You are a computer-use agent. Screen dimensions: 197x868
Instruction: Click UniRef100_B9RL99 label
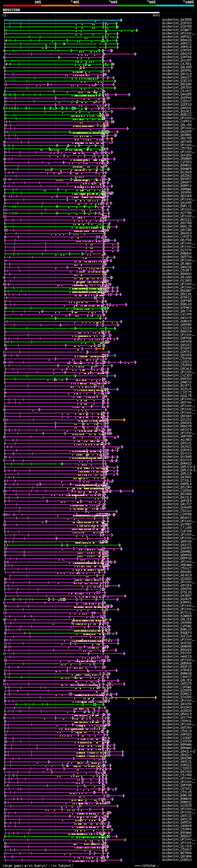pos(177,795)
